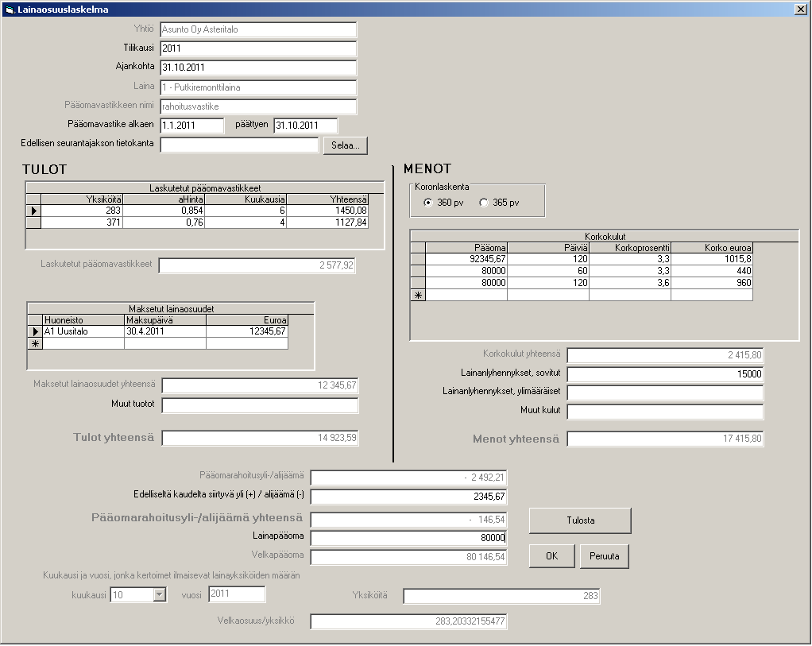Select the 365 pv interest calculation option
Viewport: 812px width, 646px height.
[x=484, y=203]
